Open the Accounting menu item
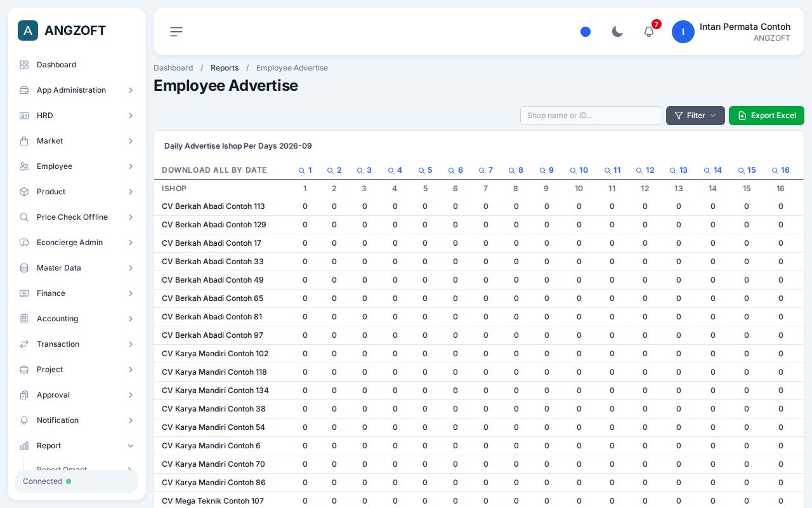This screenshot has height=508, width=812. 77,319
